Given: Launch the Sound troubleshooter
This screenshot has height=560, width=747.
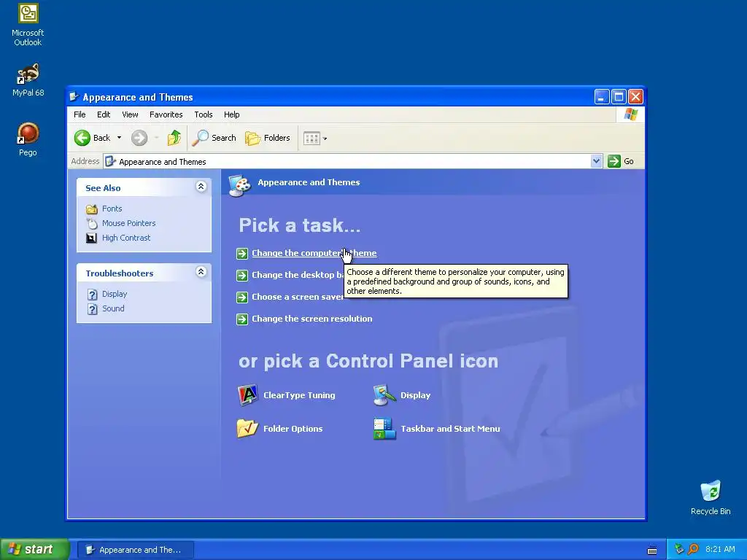Looking at the screenshot, I should [x=113, y=308].
